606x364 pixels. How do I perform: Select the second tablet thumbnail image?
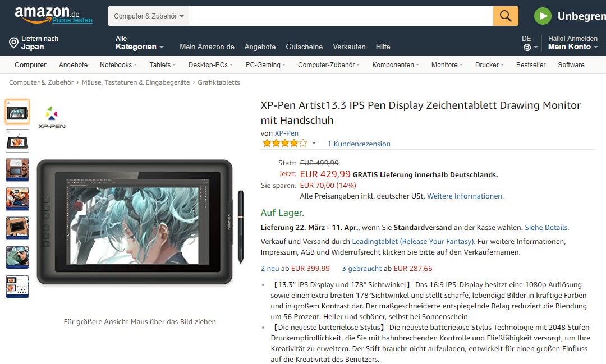click(17, 141)
